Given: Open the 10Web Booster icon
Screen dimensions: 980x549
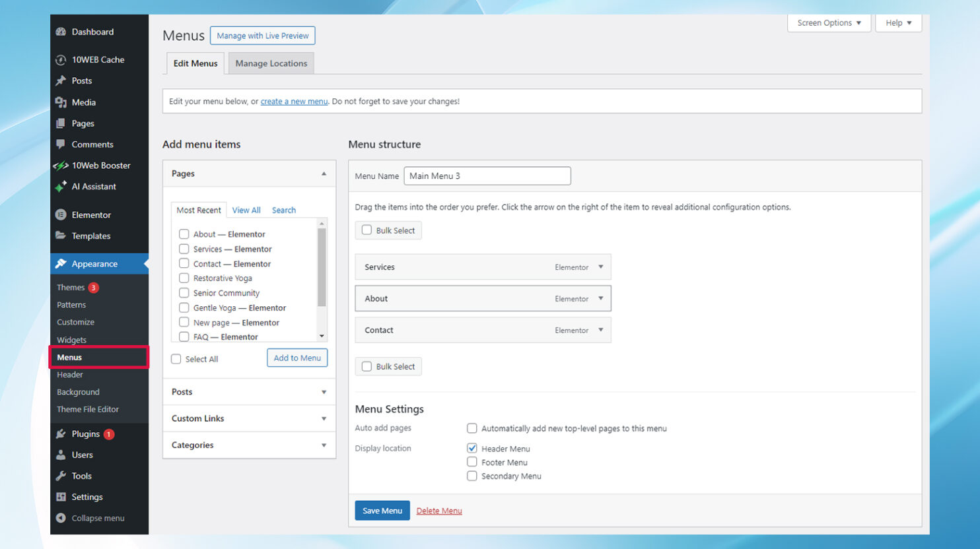Looking at the screenshot, I should pyautogui.click(x=62, y=166).
